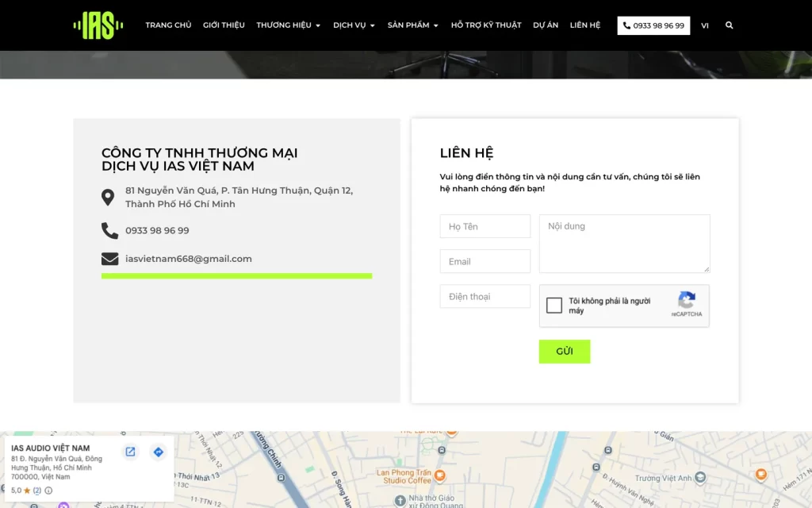Viewport: 812px width, 508px height.
Task: Click the iasvietnam668@gmail.com email link
Action: [189, 259]
